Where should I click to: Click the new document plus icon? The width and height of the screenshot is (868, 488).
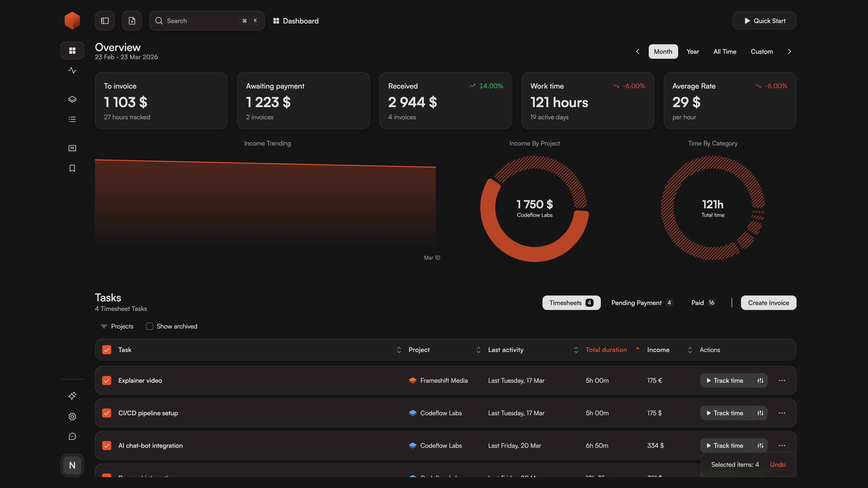tap(132, 21)
